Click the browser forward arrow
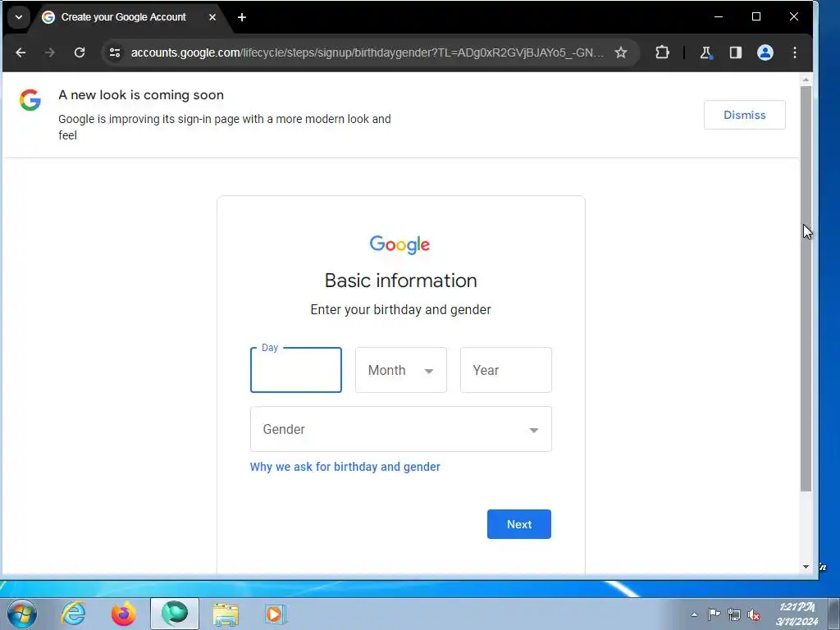This screenshot has width=840, height=630. pos(50,52)
